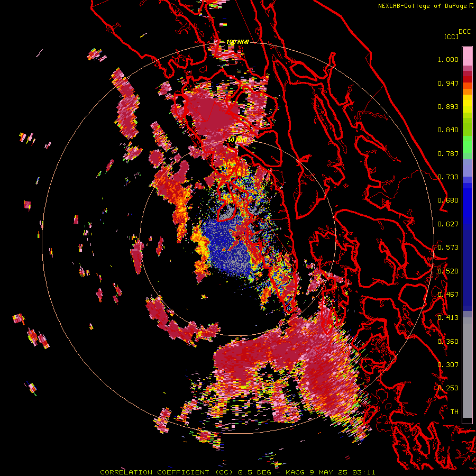
Task: Click the TH threshold label
Action: click(454, 412)
